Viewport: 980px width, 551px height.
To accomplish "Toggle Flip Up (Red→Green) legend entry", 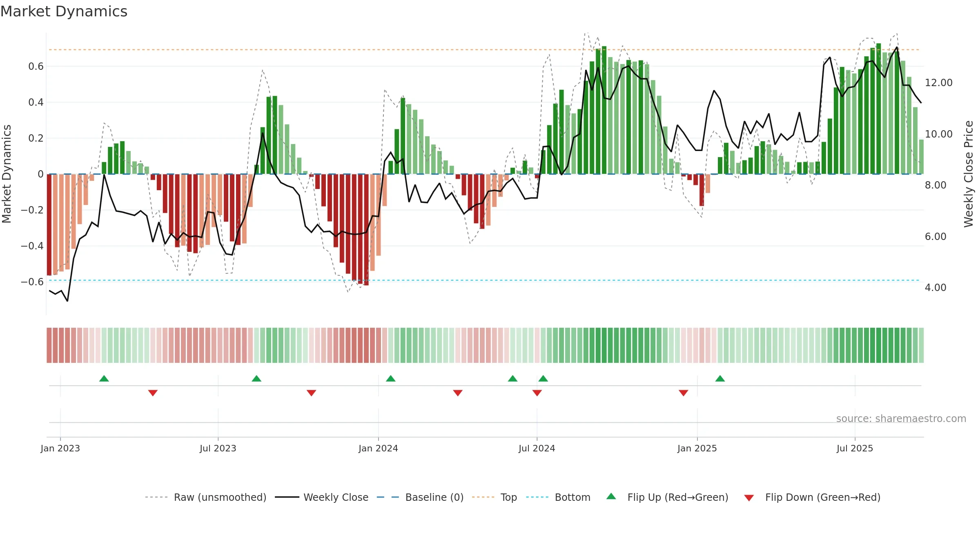I will tap(667, 497).
